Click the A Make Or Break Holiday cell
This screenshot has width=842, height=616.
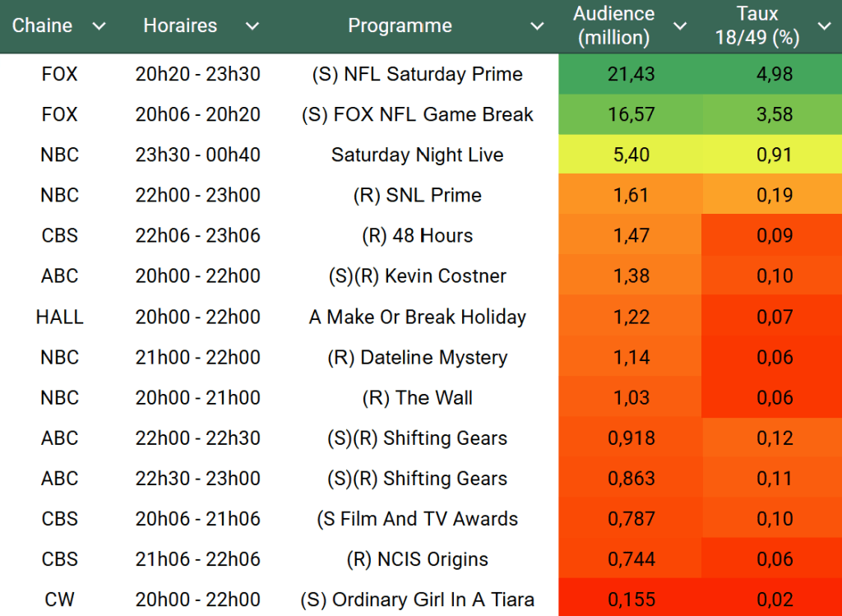[x=417, y=317]
